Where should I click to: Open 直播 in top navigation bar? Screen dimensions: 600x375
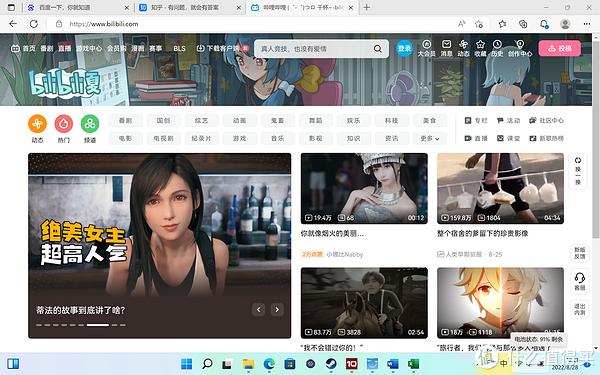point(65,48)
